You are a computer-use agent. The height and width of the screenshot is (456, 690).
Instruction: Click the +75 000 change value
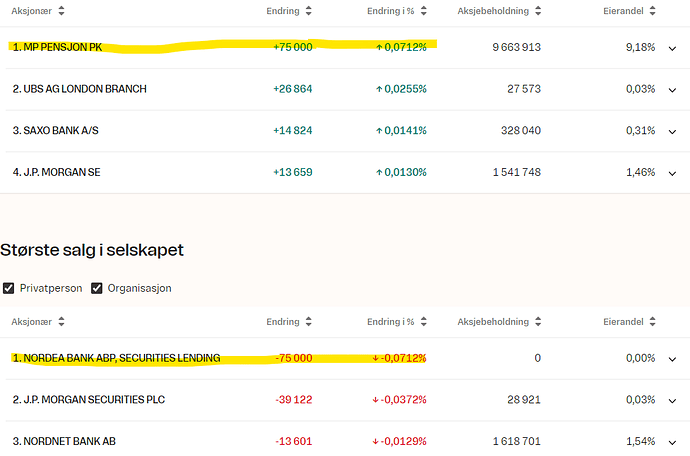point(293,47)
